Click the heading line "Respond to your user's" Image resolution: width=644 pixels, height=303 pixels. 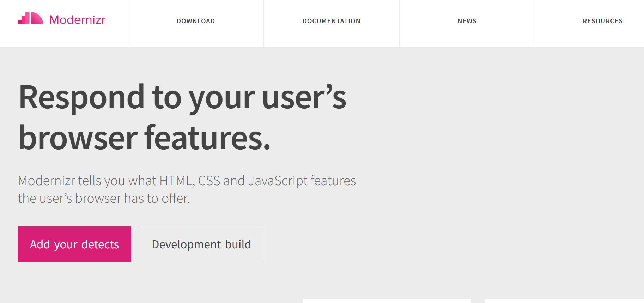[182, 97]
